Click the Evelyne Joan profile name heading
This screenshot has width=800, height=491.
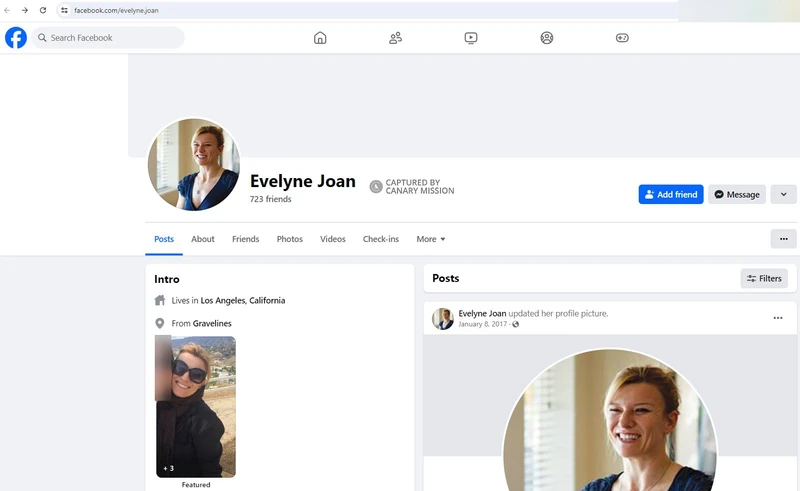[x=303, y=181]
